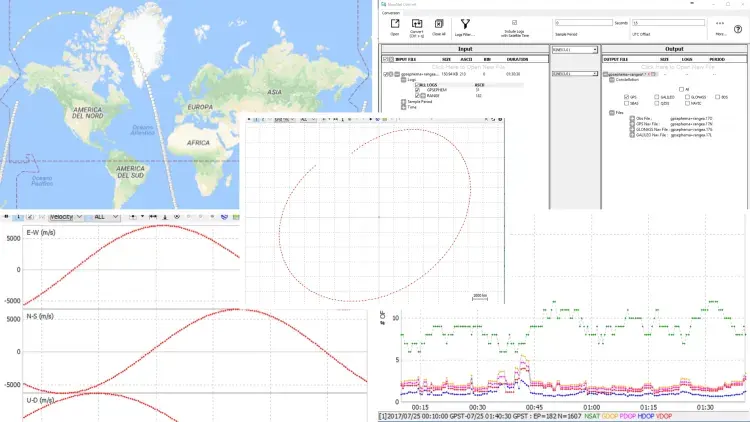Toggle the ALL LOGS checkbox
Screen dimensions: 750x422
point(417,85)
